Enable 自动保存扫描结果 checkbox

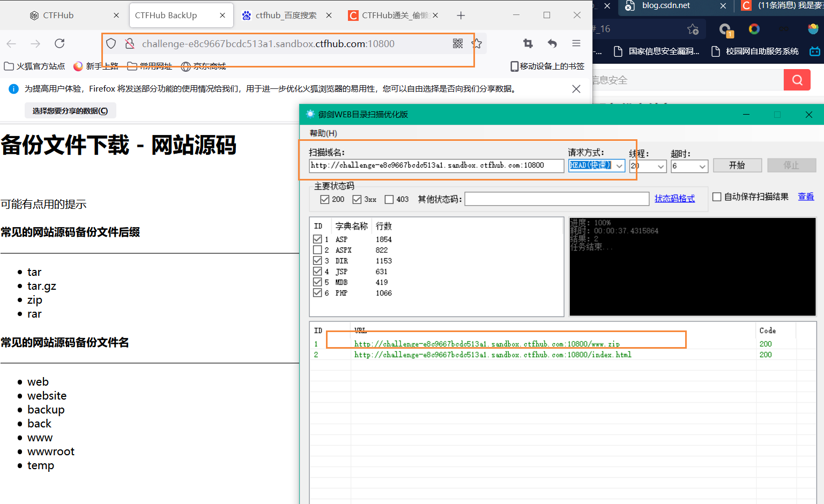click(717, 197)
